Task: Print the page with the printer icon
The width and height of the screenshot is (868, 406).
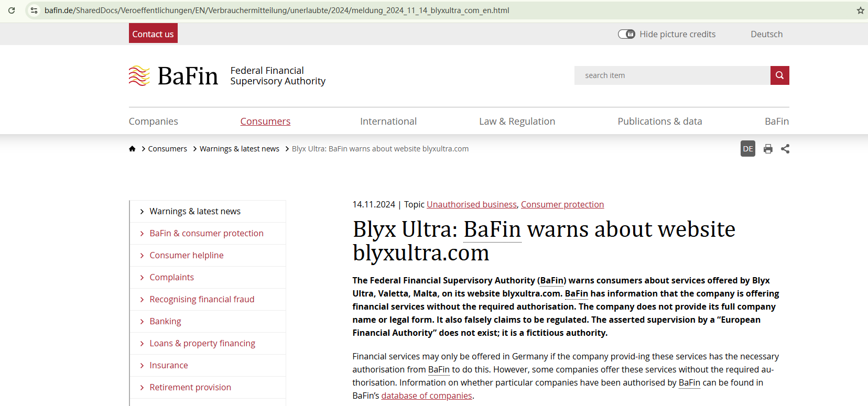Action: tap(768, 149)
